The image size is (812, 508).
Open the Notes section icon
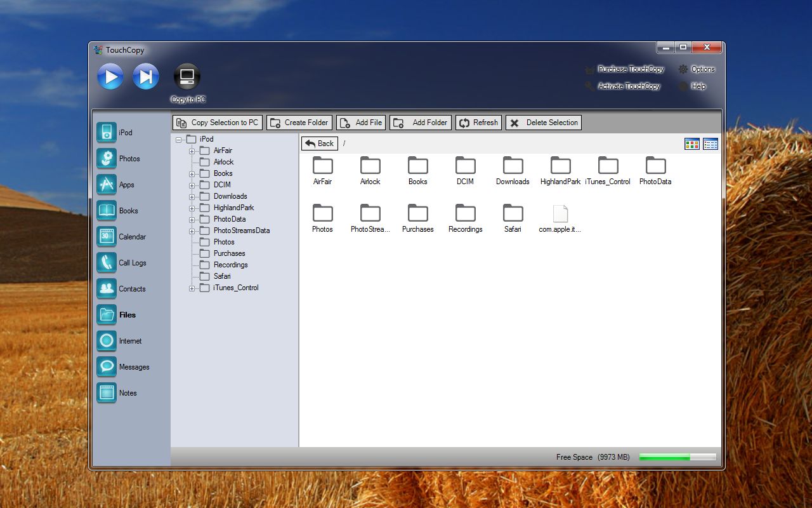[x=107, y=393]
